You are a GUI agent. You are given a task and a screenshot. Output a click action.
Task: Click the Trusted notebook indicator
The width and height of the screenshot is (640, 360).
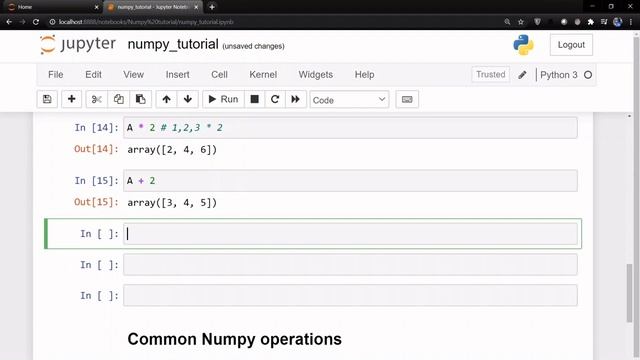point(491,74)
